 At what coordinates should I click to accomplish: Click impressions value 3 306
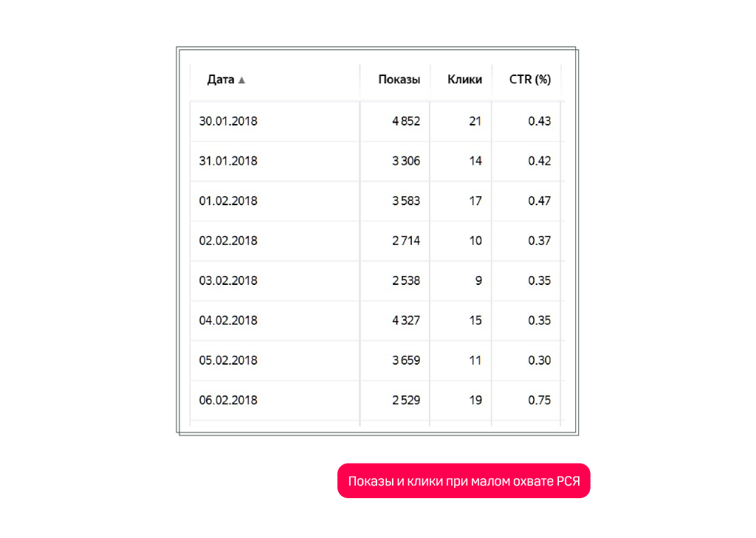[x=406, y=161]
